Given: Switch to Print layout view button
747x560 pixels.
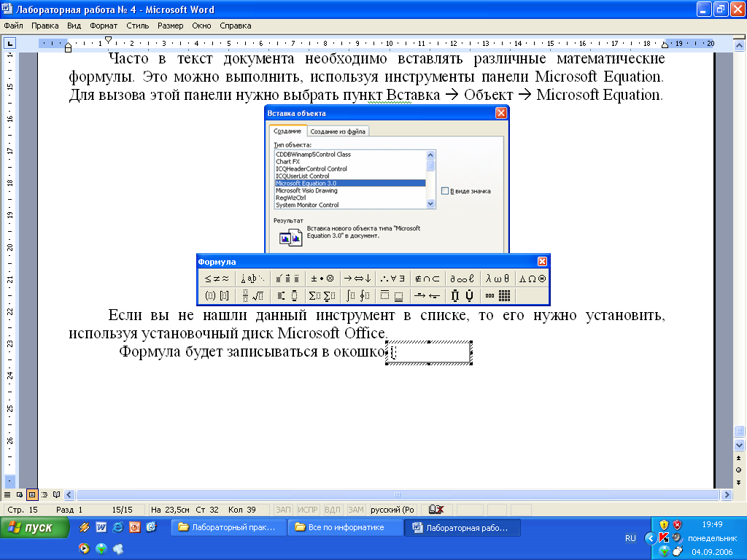Looking at the screenshot, I should click(x=32, y=495).
